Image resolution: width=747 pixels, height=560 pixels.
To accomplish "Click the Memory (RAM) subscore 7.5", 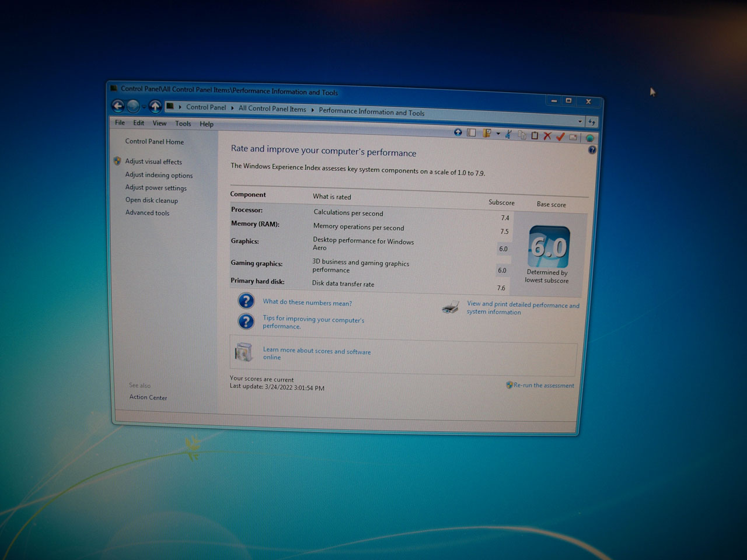I will (504, 232).
